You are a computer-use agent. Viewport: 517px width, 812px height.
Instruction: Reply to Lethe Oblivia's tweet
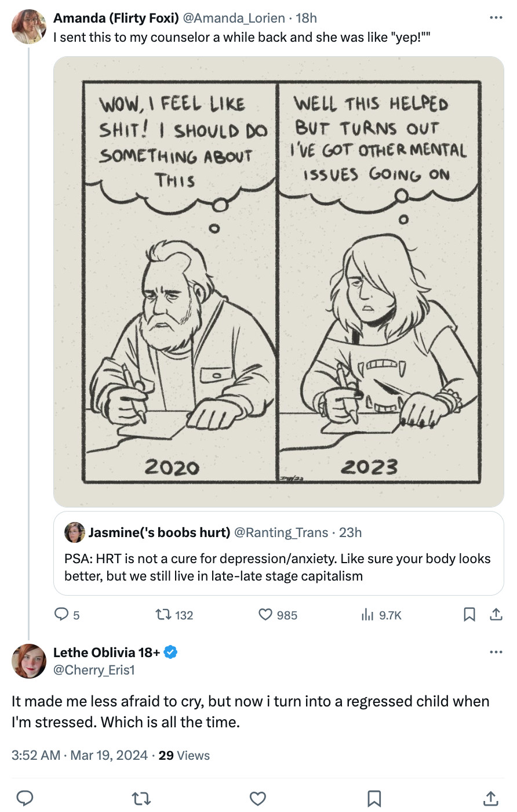25,799
